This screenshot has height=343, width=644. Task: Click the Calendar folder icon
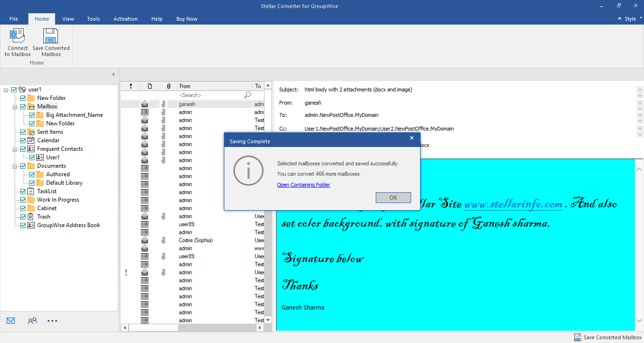coord(31,140)
